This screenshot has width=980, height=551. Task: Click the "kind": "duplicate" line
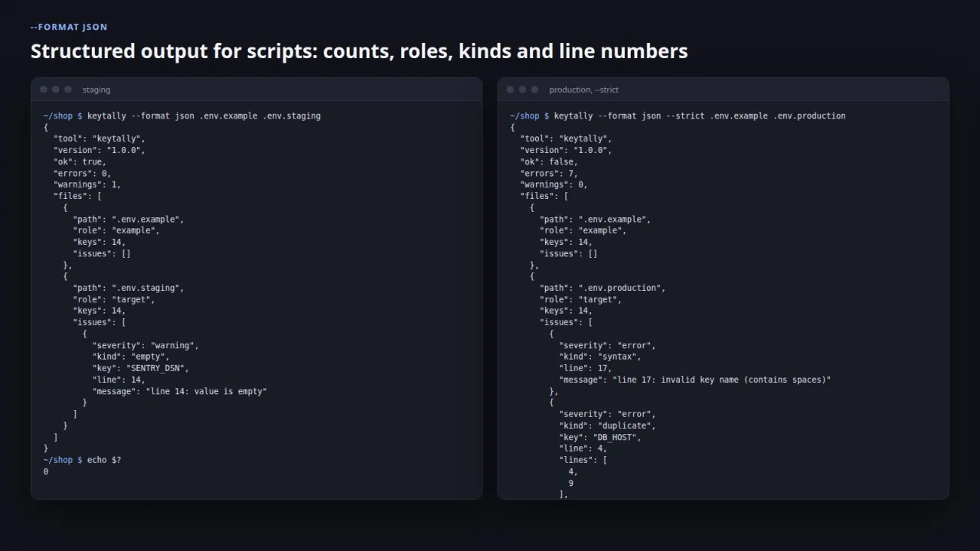tap(607, 425)
